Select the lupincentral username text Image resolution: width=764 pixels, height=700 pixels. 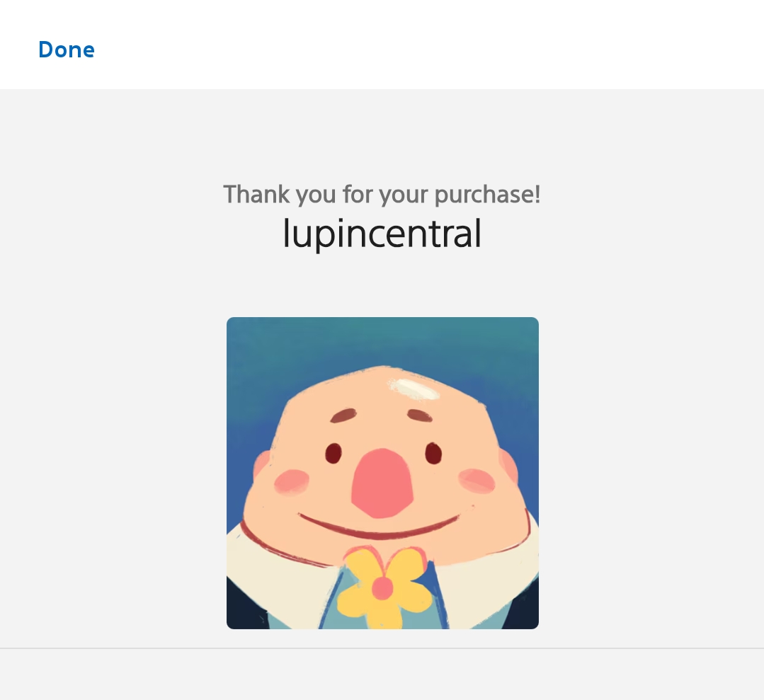click(x=382, y=233)
